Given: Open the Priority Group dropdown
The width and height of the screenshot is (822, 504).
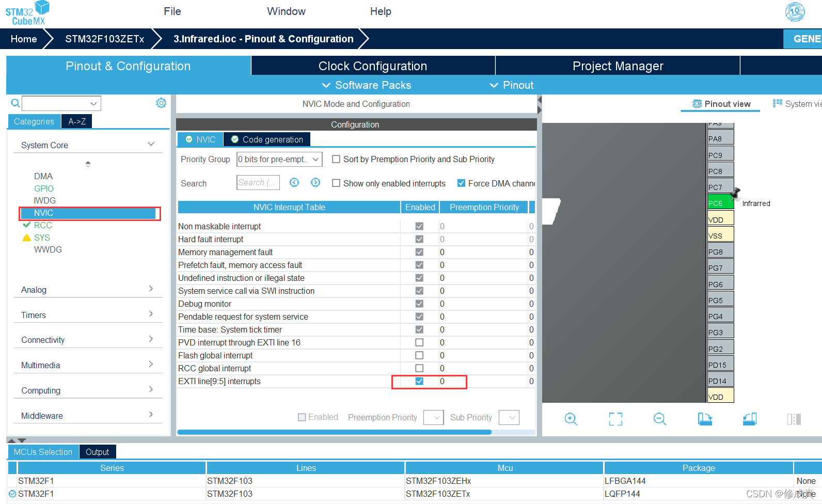Looking at the screenshot, I should (x=279, y=159).
